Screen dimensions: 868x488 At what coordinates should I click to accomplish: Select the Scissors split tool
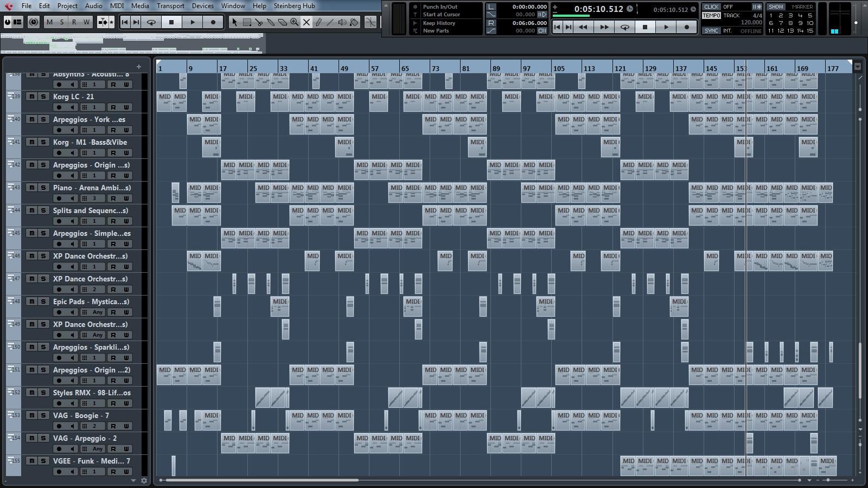tap(259, 22)
